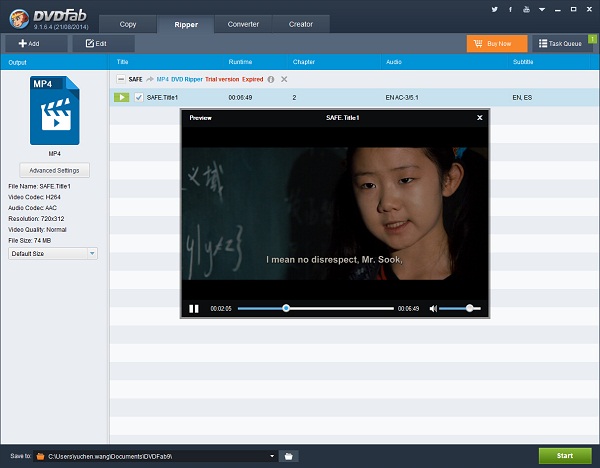Viewport: 600px width, 468px height.
Task: Click the preview playback progress slider handle
Action: click(x=286, y=308)
